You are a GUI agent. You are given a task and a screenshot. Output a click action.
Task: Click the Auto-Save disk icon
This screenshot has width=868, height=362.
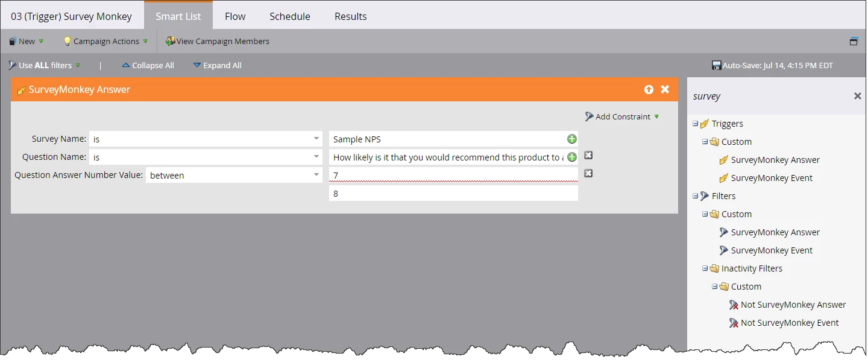(x=717, y=65)
